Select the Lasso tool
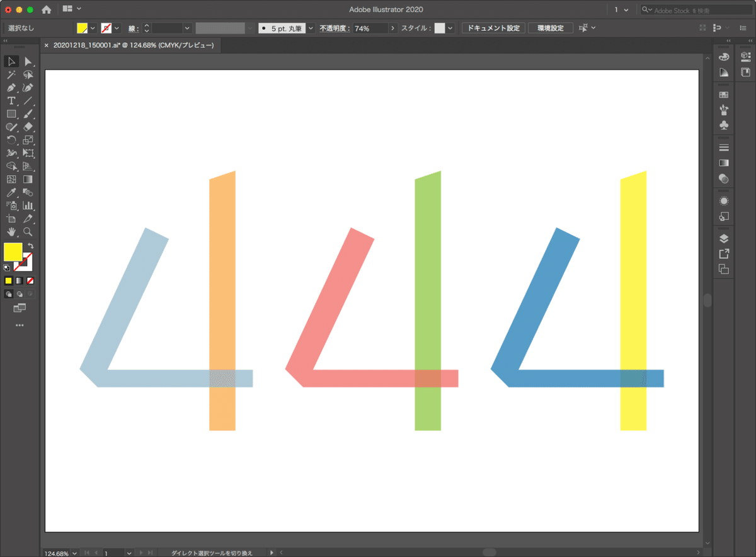The height and width of the screenshot is (557, 756). click(x=28, y=74)
